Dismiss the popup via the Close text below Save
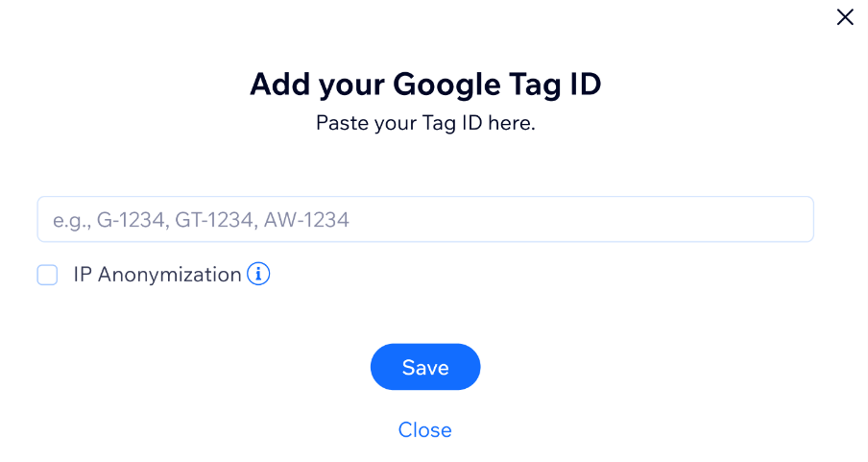 pyautogui.click(x=425, y=430)
